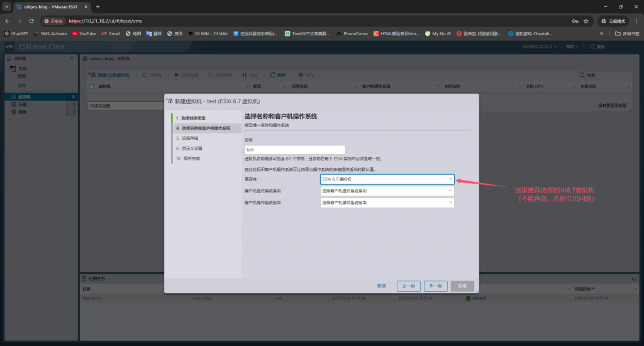
Task: Select 监控 under host
Action: point(22,86)
